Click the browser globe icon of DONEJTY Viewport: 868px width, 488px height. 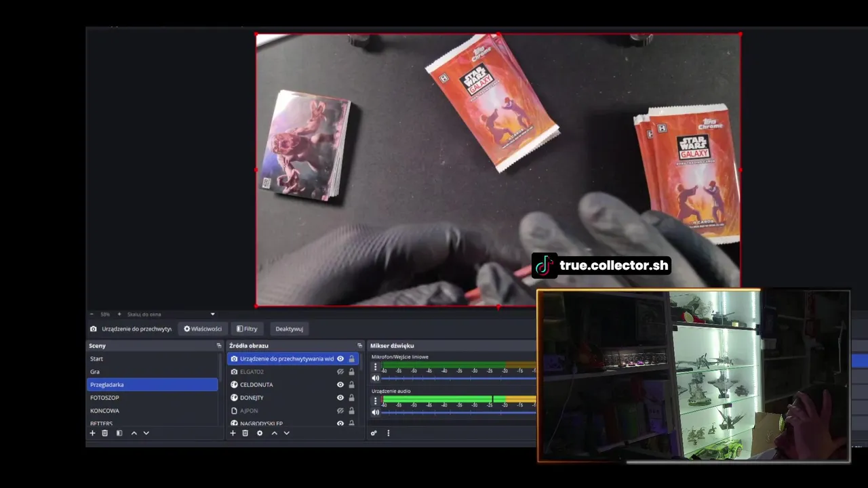(234, 397)
